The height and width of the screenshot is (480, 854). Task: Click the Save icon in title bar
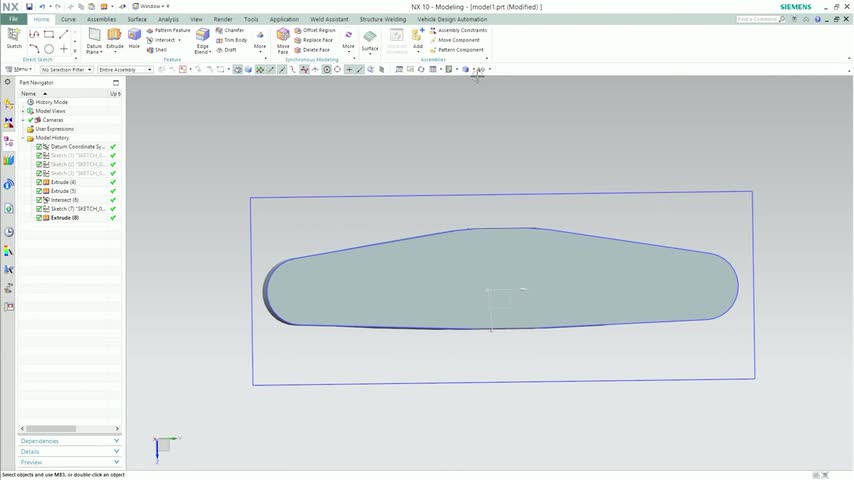[29, 7]
